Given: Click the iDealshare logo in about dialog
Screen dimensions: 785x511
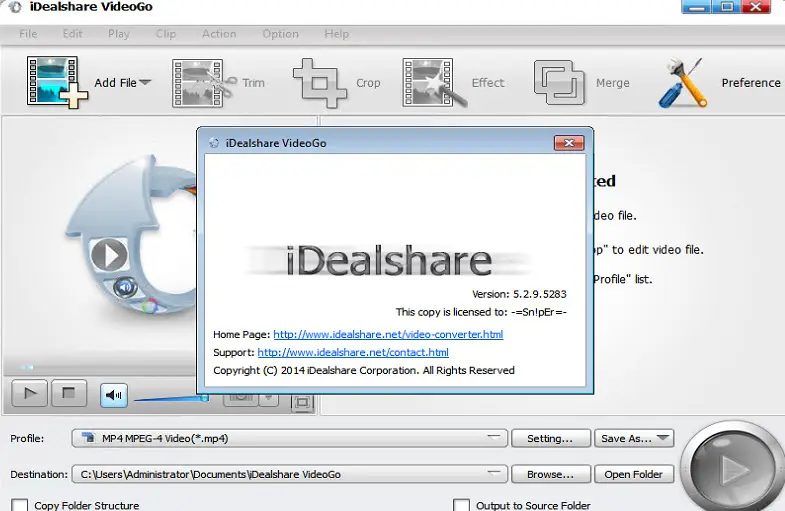Looking at the screenshot, I should click(x=389, y=260).
